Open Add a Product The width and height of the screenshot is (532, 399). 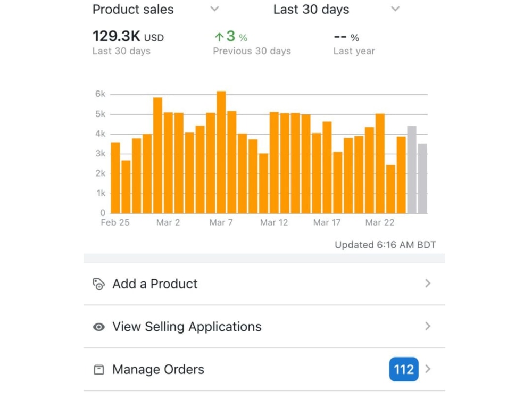click(155, 284)
